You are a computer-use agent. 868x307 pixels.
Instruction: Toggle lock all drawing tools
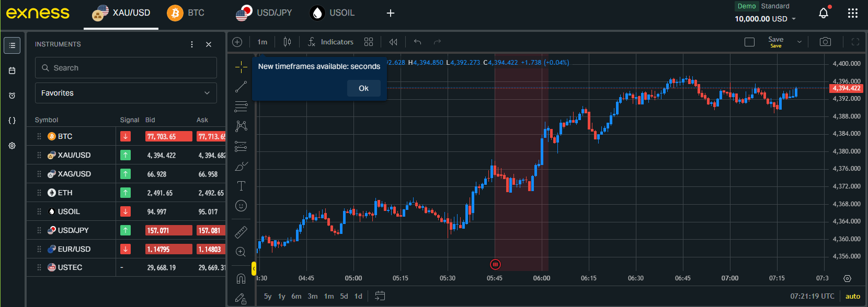coord(241,299)
